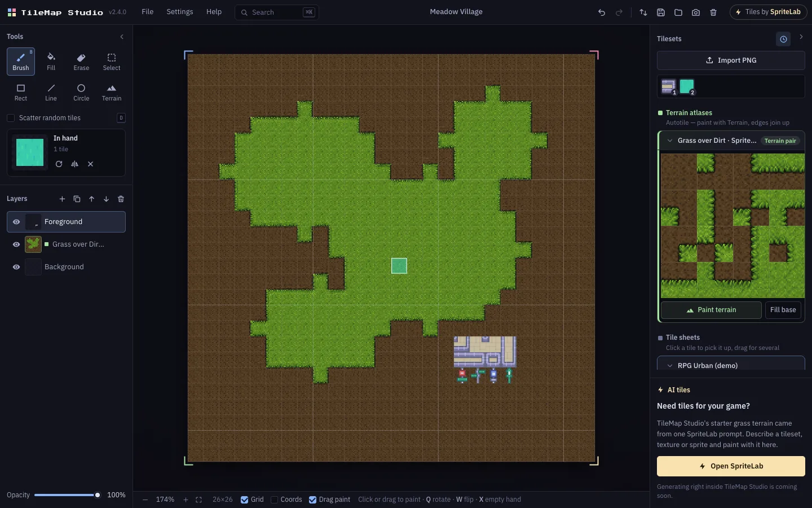
Task: Click the Paint terrain button
Action: 711,310
